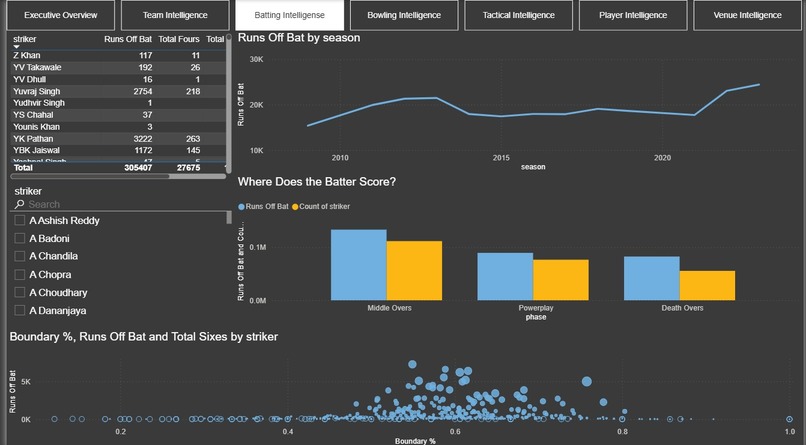
Task: Click the Runs Off Bat by season title
Action: pos(299,38)
